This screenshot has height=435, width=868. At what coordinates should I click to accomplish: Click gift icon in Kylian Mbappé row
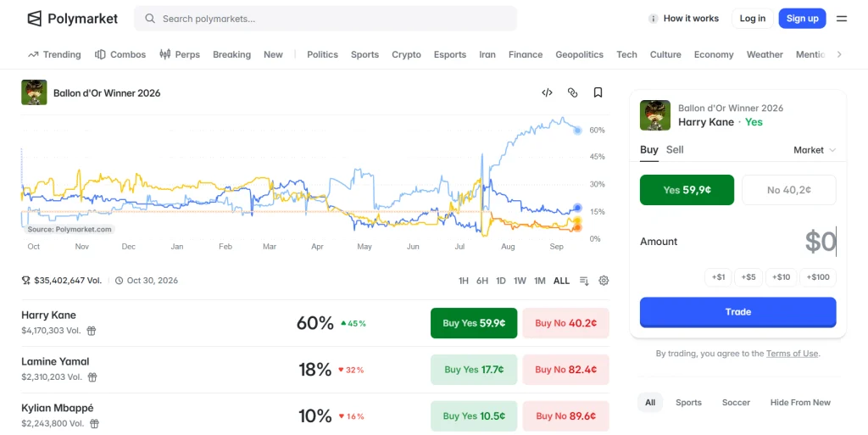click(x=95, y=424)
